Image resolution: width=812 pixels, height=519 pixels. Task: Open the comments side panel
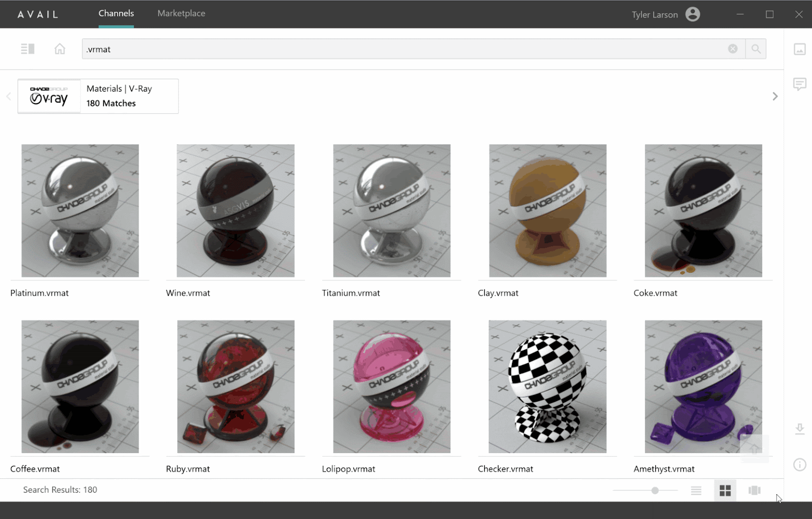pos(800,84)
